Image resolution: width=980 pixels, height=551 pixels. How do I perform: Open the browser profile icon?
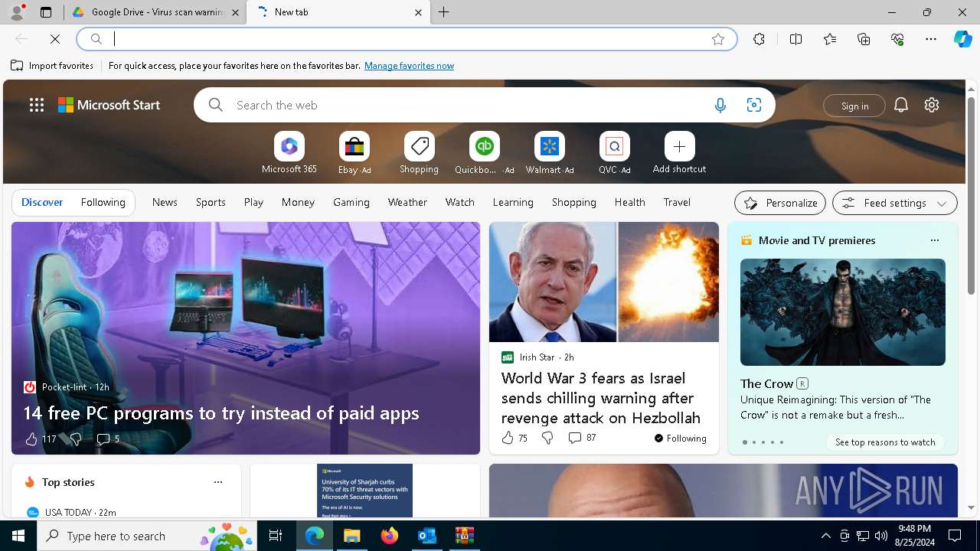point(16,12)
